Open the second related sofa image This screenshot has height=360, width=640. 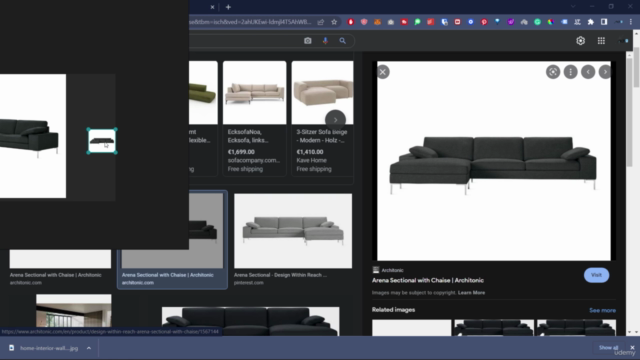[494, 327]
